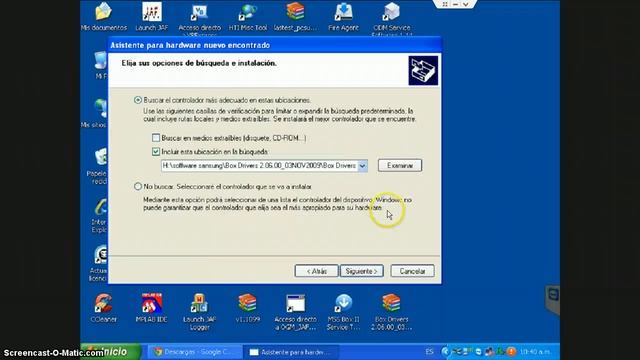Open the Mis documentos desktop icon

[x=104, y=16]
